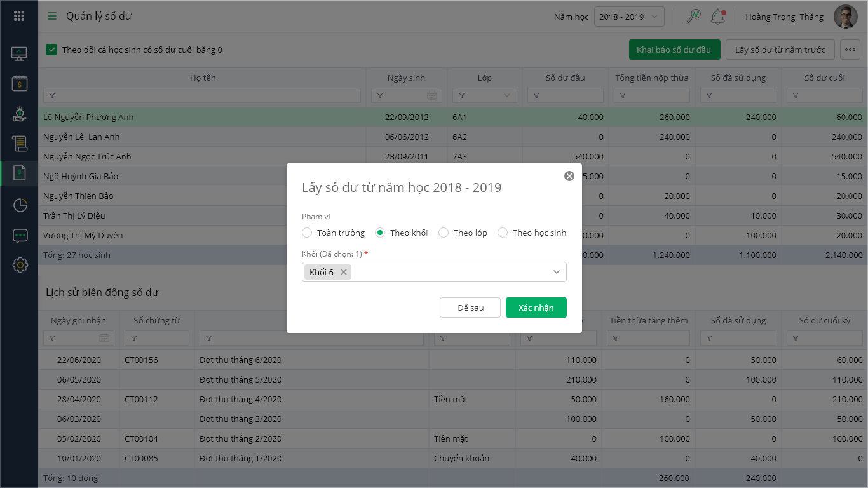Click the "Để sau" button
This screenshot has height=488, width=868.
470,308
